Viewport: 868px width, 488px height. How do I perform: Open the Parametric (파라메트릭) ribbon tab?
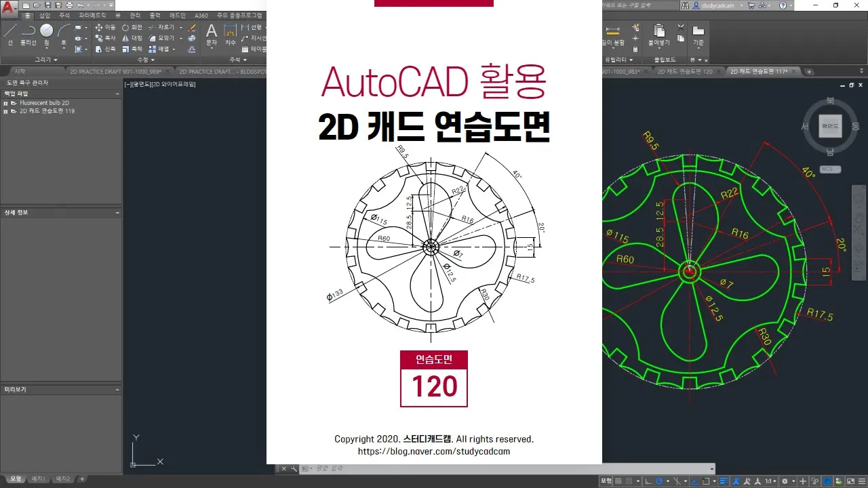[92, 15]
